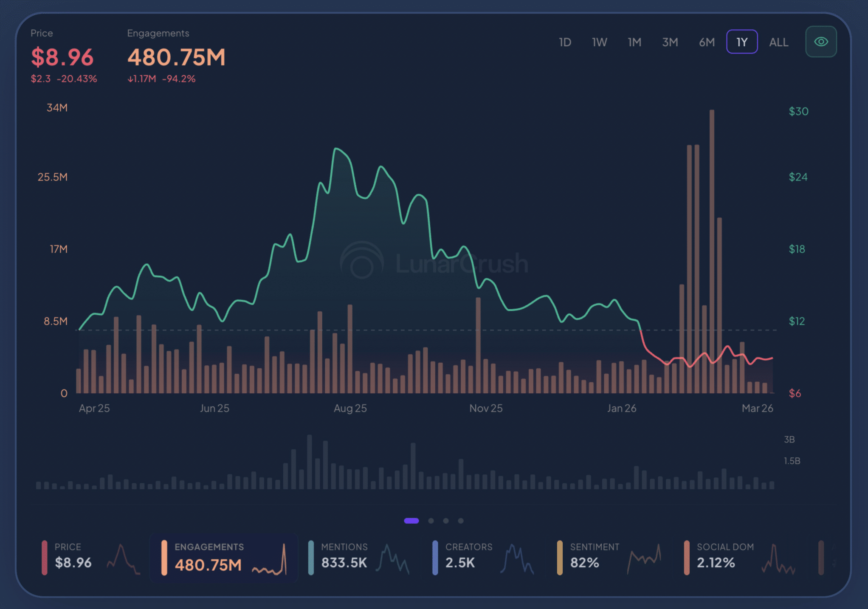
Task: Open the 3M chart view
Action: click(670, 42)
